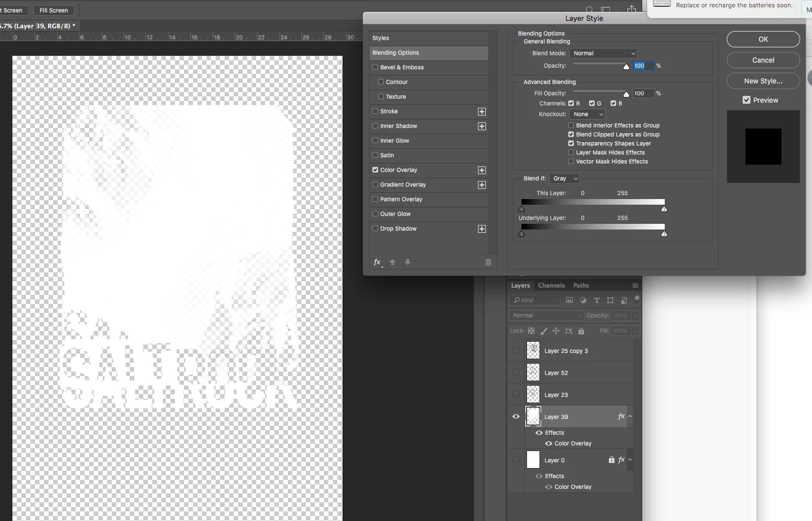
Task: Click the Fill Opacity slider handle
Action: (x=626, y=94)
